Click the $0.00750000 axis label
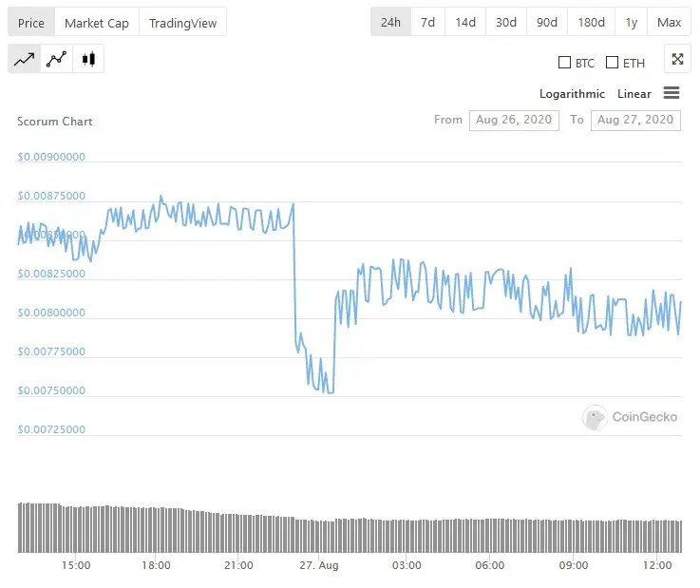 click(51, 390)
